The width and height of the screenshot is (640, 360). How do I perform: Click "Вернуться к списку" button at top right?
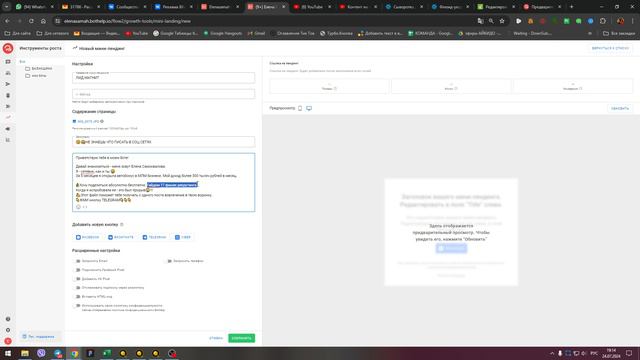point(610,48)
